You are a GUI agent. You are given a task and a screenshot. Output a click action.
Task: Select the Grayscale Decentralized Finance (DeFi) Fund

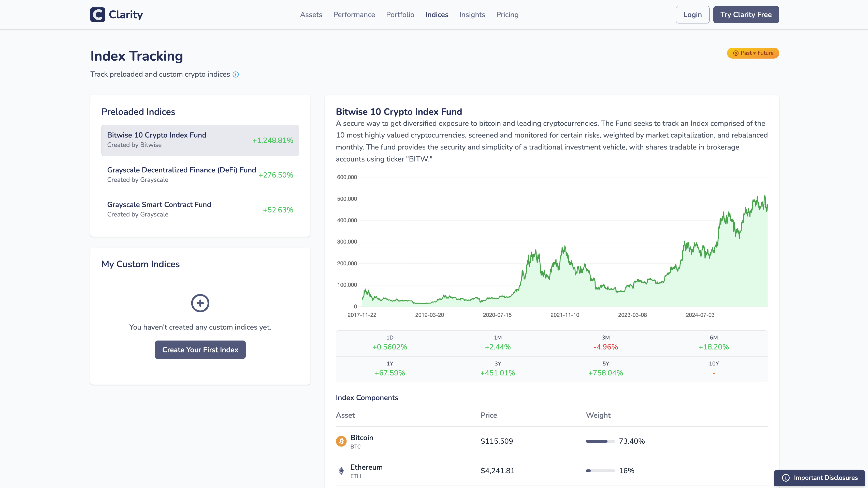[200, 174]
